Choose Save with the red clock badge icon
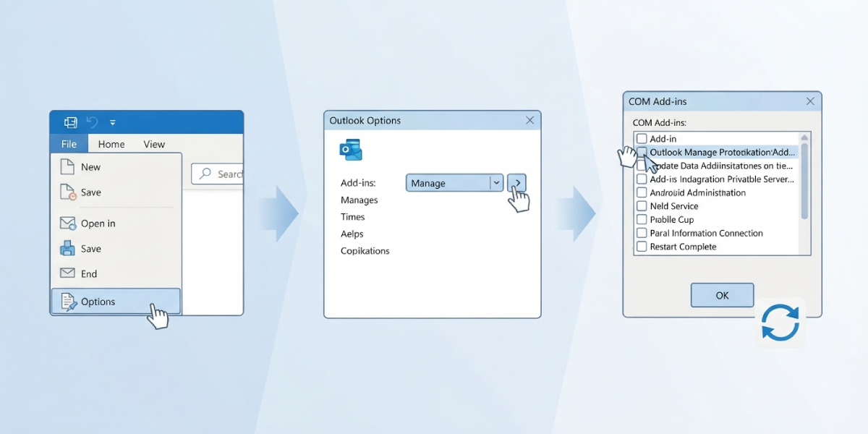868x434 pixels. (116, 192)
